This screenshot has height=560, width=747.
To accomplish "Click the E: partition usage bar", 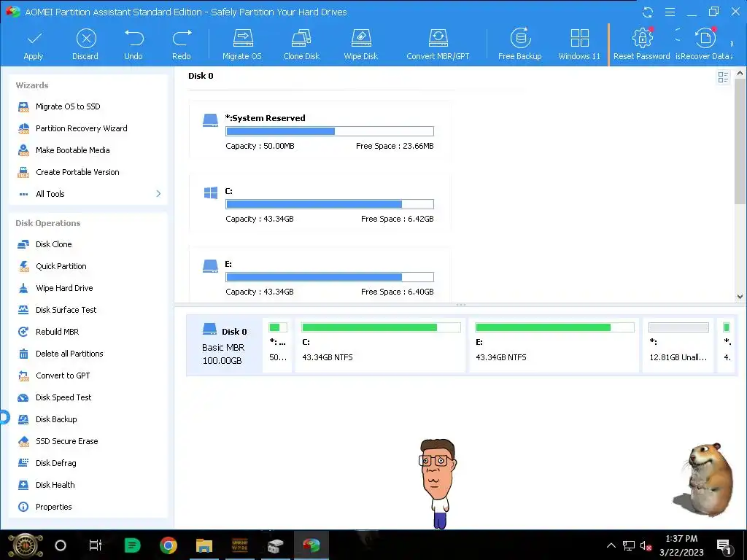I will 330,277.
